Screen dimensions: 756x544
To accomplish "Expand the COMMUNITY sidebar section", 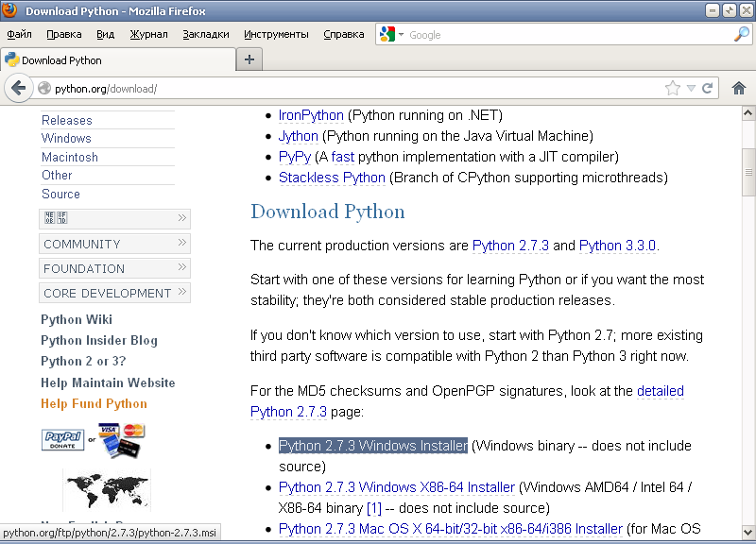I will point(114,244).
